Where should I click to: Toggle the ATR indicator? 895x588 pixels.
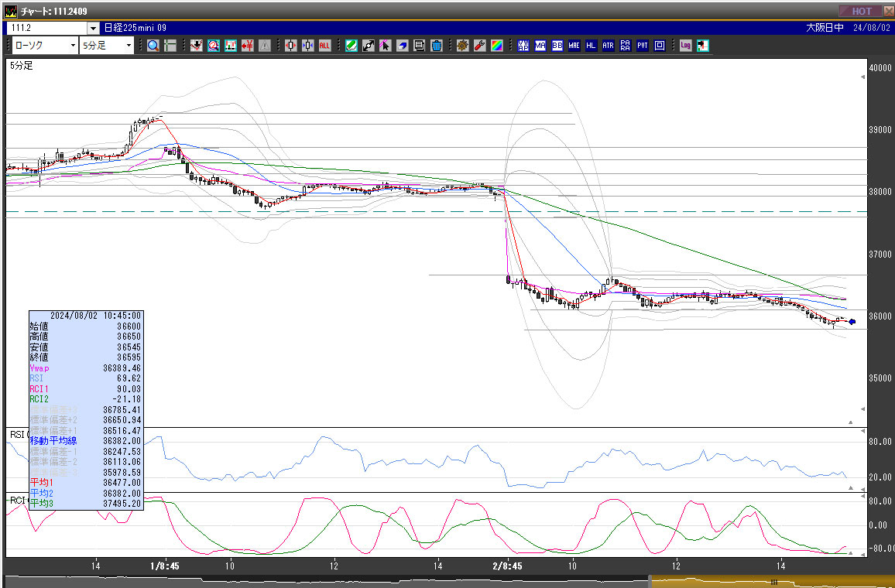pos(608,46)
